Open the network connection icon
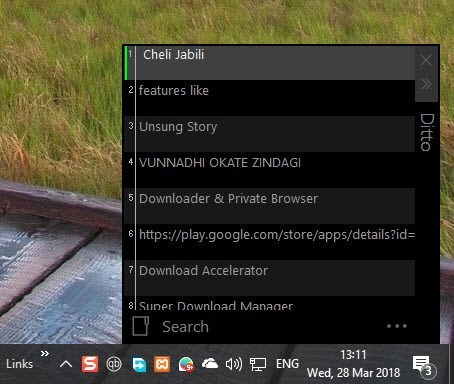Image resolution: width=454 pixels, height=384 pixels. click(x=258, y=364)
